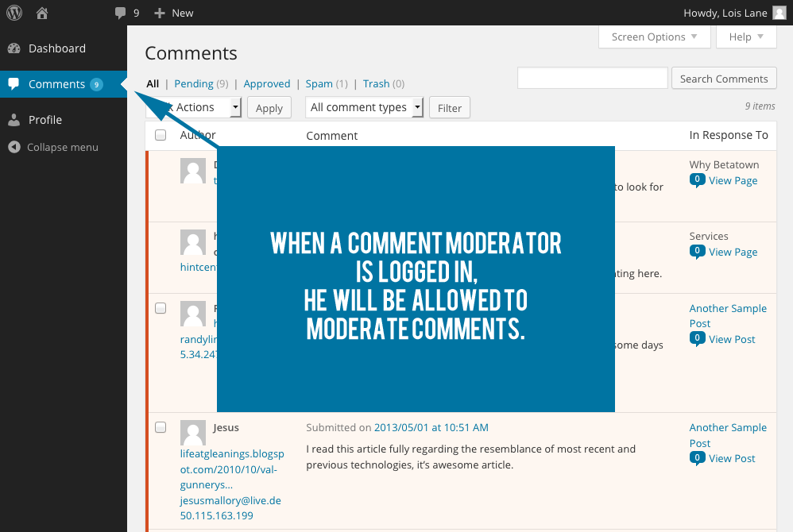The image size is (793, 532).
Task: Click in the search comments field
Action: click(592, 79)
